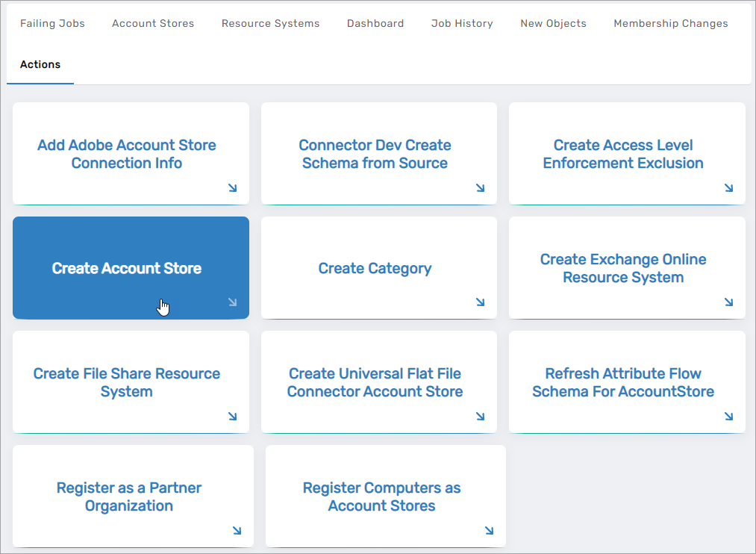
Task: Click the Create Account Store card
Action: tap(127, 267)
